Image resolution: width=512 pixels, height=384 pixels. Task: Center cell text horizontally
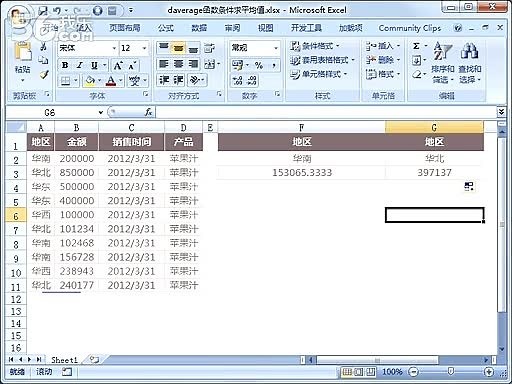pos(179,64)
